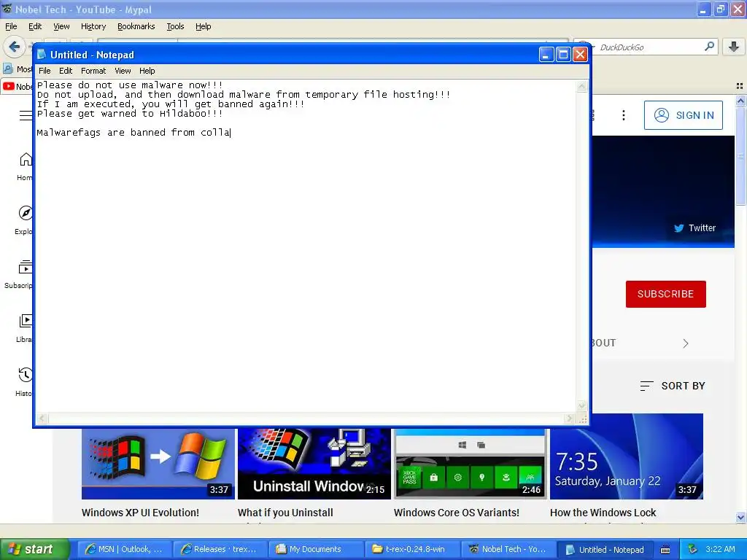Go to YouTube Home in sidebar
This screenshot has width=747, height=560.
[25, 167]
